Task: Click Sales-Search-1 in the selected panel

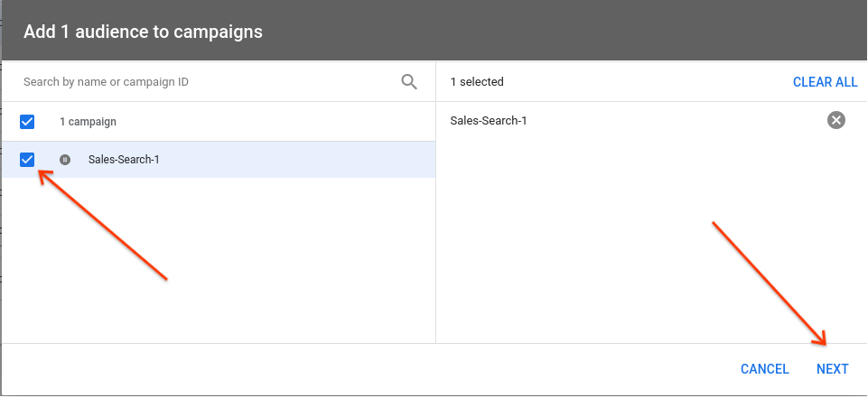Action: click(489, 120)
